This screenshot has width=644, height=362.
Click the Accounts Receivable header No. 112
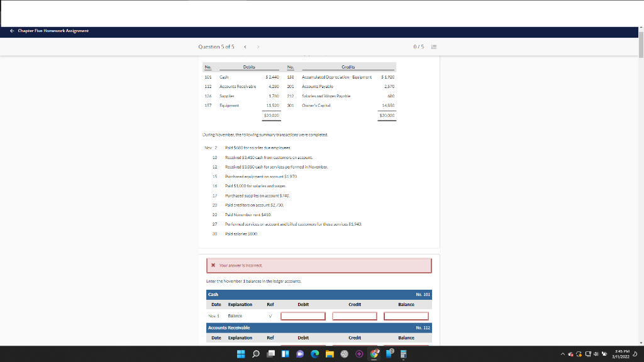pos(319,328)
